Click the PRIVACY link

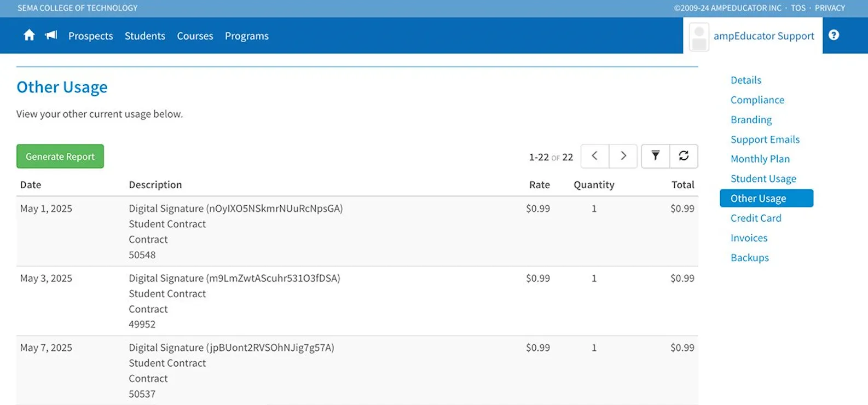coord(830,8)
